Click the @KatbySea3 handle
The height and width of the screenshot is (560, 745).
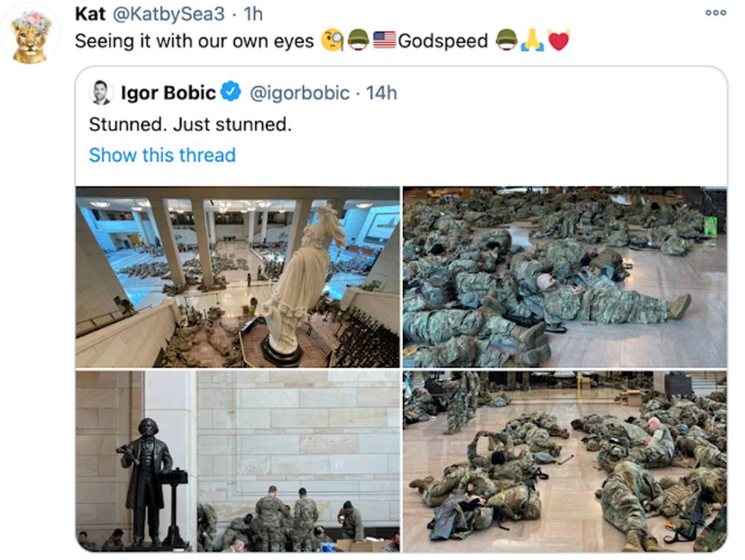coord(168,14)
